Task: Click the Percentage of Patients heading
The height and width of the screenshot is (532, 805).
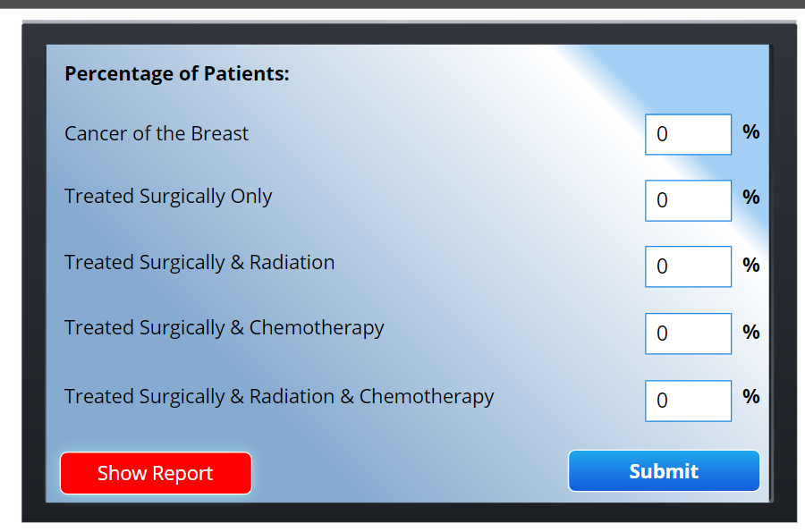Action: coord(176,73)
